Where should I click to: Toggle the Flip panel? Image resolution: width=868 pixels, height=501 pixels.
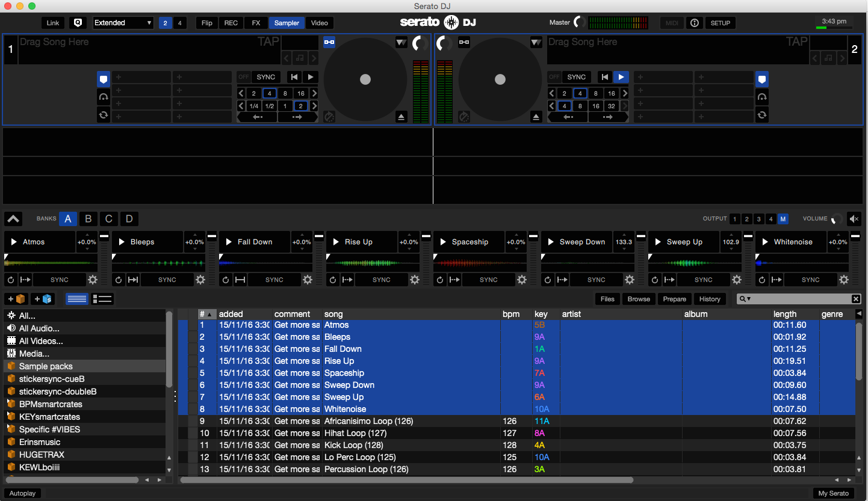(206, 23)
